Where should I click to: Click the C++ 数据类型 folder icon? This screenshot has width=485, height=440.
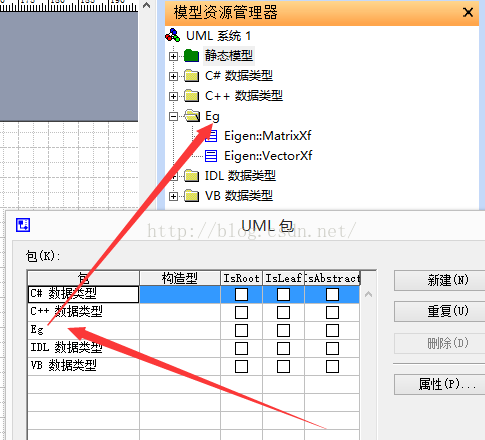coord(192,96)
